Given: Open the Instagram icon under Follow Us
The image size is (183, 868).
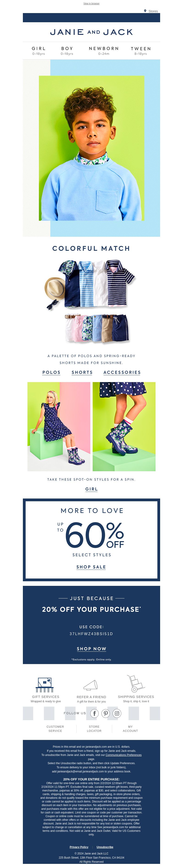Looking at the screenshot, I should [x=117, y=713].
